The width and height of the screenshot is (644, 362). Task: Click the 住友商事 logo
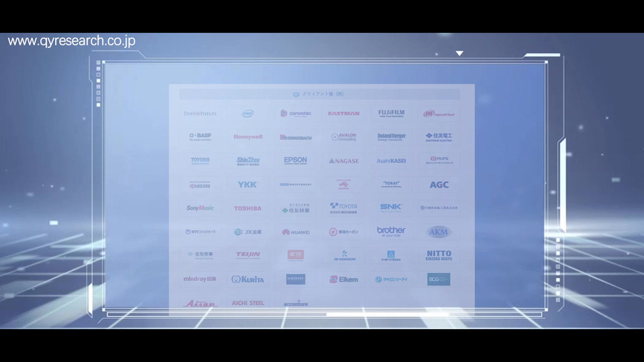tap(200, 255)
